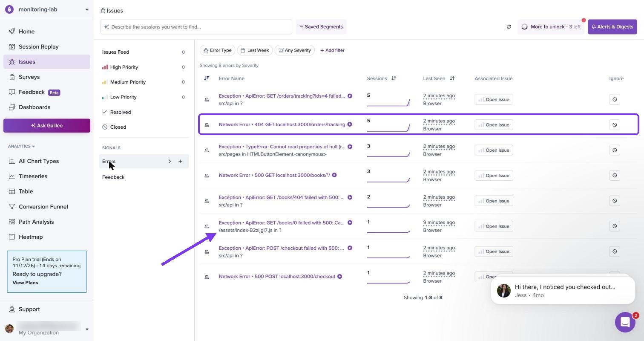Click the refresh icon near Saved Segments
644x341 pixels.
click(x=509, y=27)
